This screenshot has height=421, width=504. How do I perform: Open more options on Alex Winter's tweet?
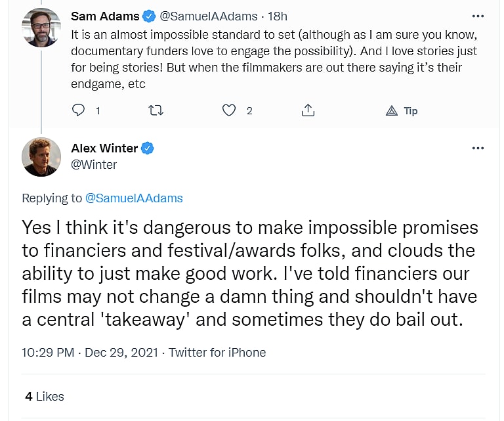coord(478,148)
